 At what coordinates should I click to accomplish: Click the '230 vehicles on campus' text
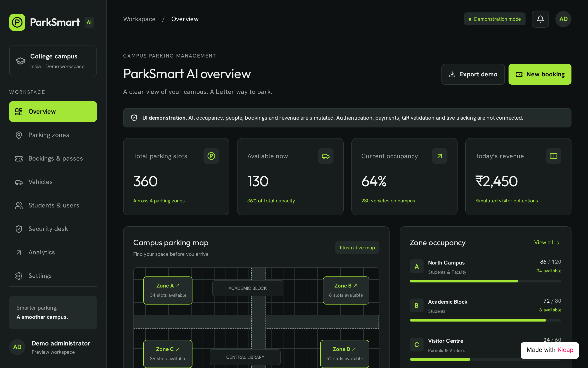pyautogui.click(x=388, y=201)
